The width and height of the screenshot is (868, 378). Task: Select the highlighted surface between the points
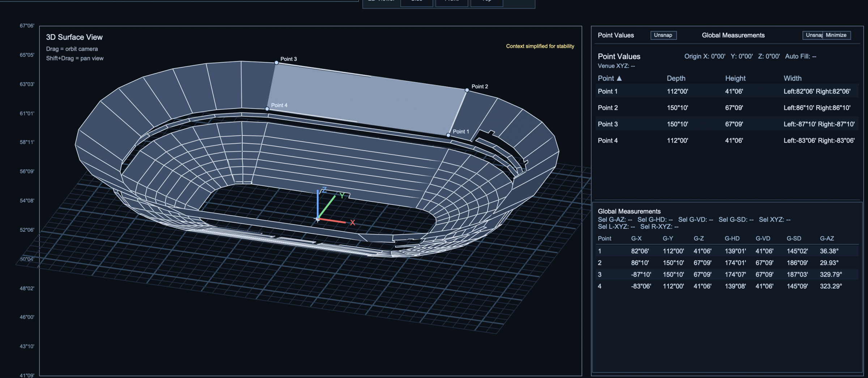point(365,98)
